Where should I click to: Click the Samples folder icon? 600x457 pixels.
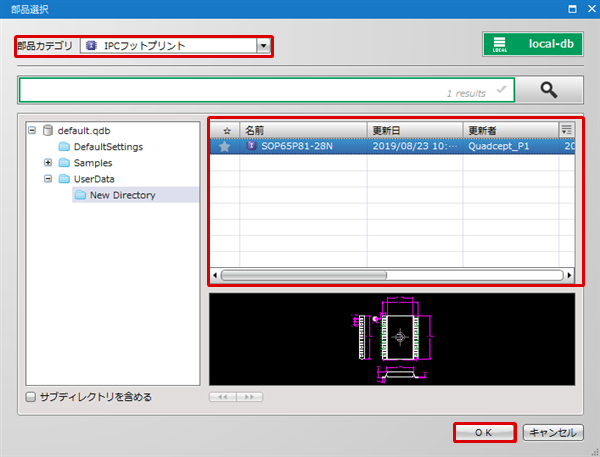pyautogui.click(x=64, y=163)
